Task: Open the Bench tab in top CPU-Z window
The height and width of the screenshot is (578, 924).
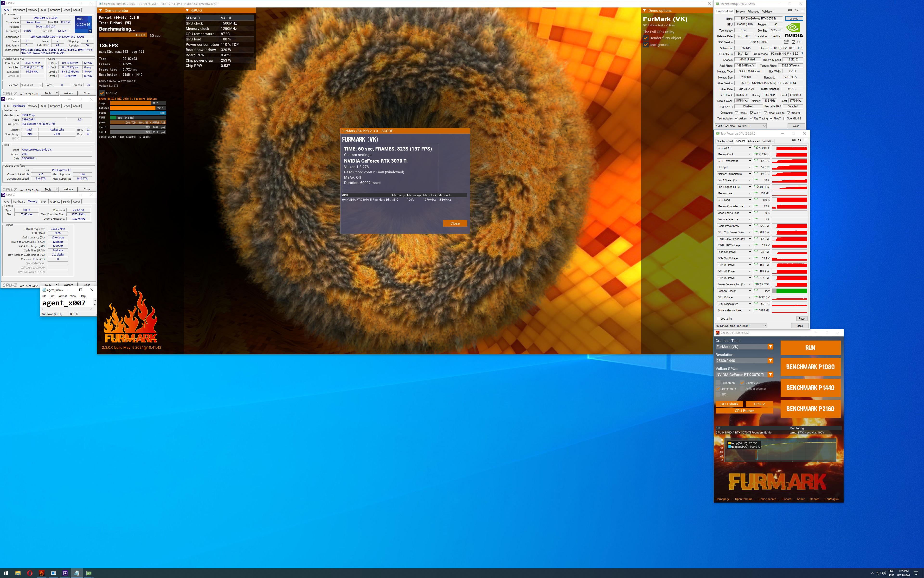Action: (x=66, y=10)
